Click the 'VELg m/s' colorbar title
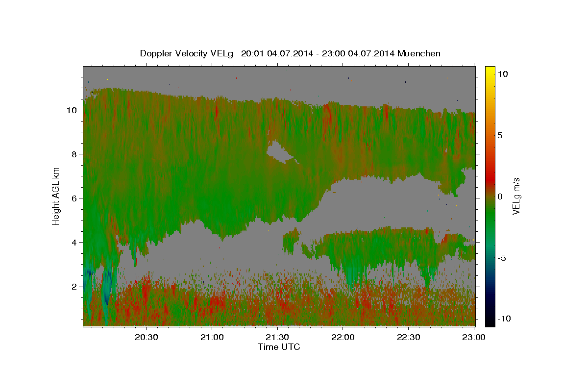588x392 pixels. coord(516,196)
